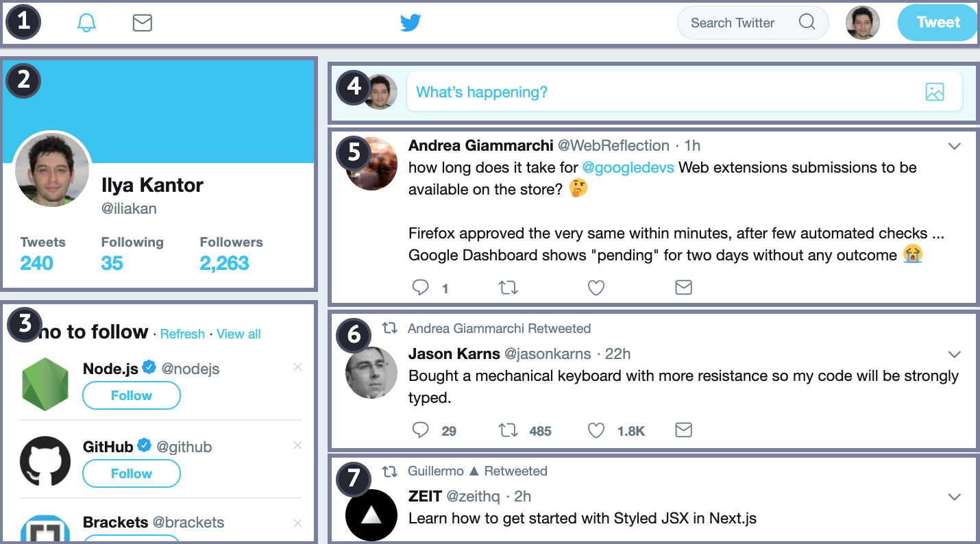980x544 pixels.
Task: Follow the Node.js account
Action: tap(131, 395)
